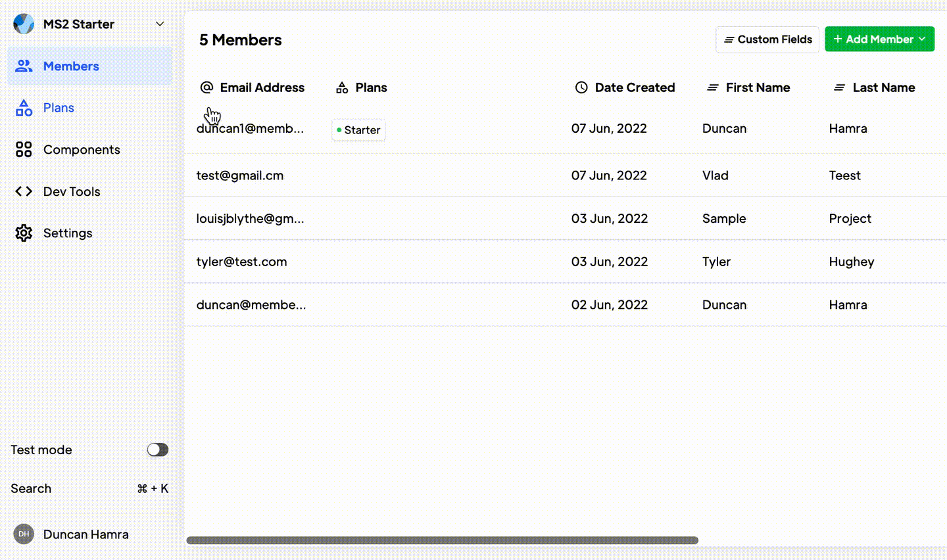
Task: Expand the MS2 Starter workspace dropdown
Action: pyautogui.click(x=160, y=24)
